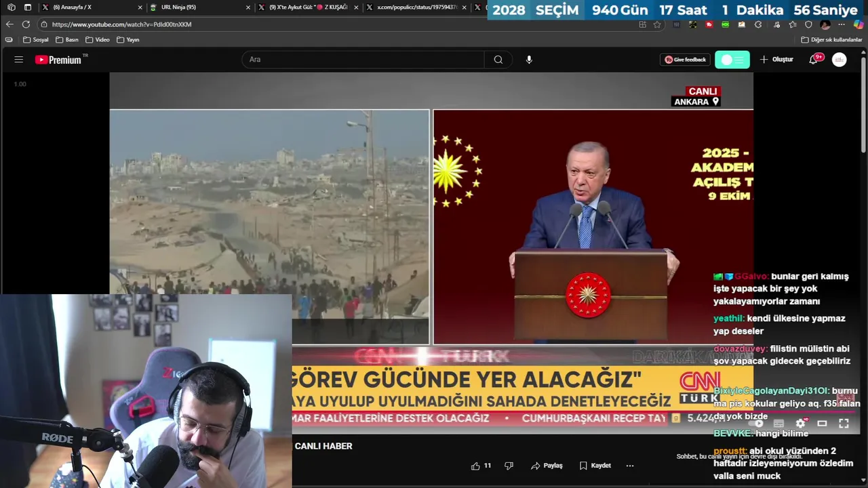Click the red video progress bar
This screenshot has height=488, width=868.
tap(573, 411)
